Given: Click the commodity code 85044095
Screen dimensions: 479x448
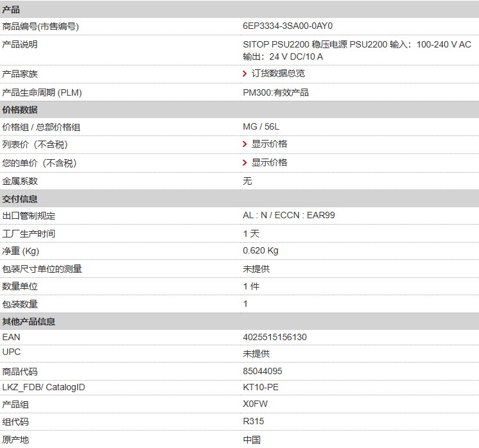Looking at the screenshot, I should tap(262, 372).
